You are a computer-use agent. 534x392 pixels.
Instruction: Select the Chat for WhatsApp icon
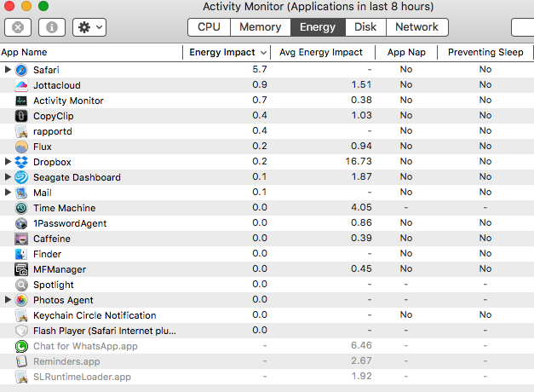pyautogui.click(x=21, y=346)
